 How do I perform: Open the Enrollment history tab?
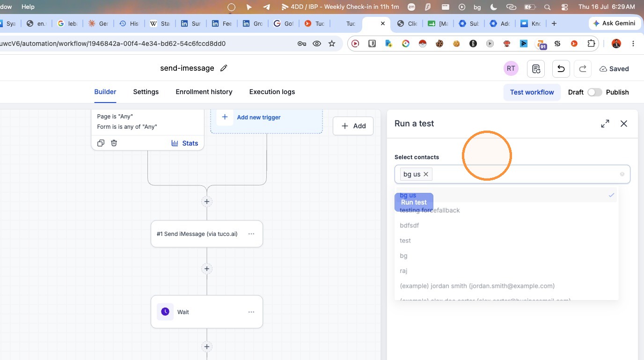click(x=204, y=92)
